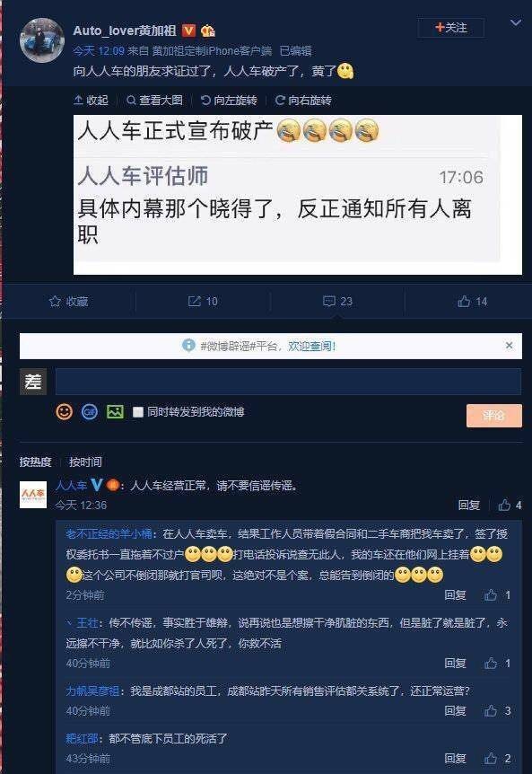Open the emoji picker in comment box

64,411
